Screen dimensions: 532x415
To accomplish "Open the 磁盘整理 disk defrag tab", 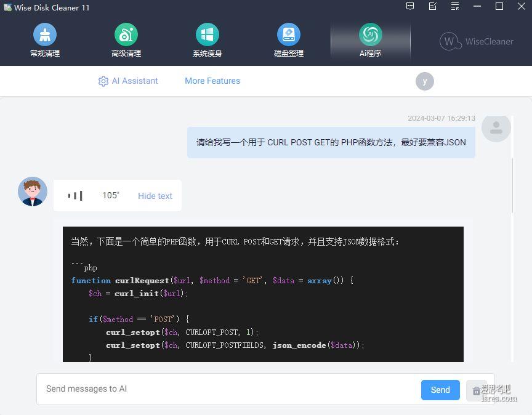I will (289, 41).
